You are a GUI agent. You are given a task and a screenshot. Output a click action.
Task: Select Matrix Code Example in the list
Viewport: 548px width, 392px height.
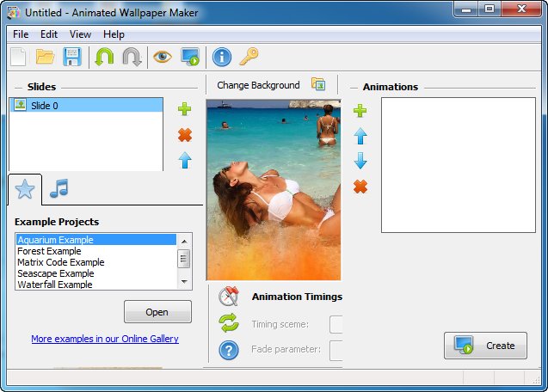(61, 262)
